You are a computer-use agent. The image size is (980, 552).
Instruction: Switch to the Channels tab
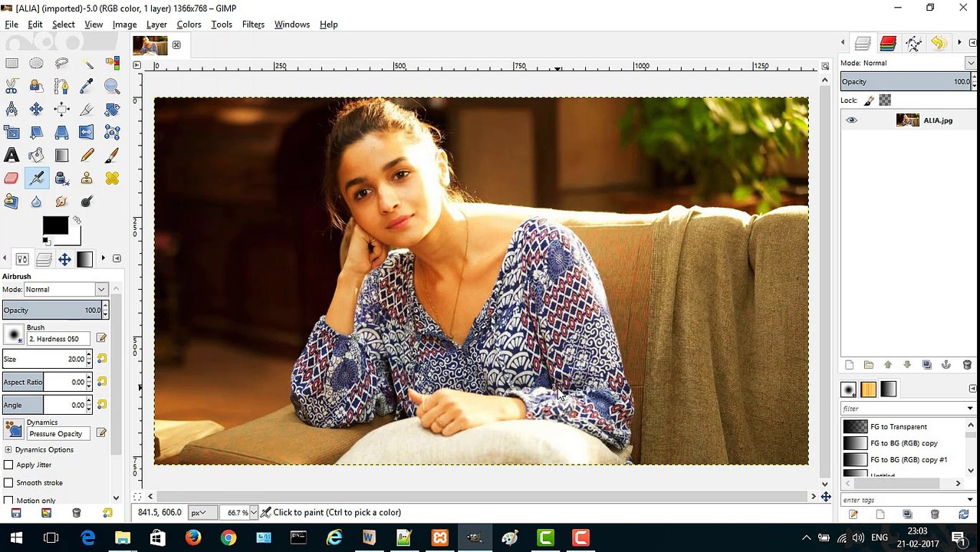(x=888, y=44)
